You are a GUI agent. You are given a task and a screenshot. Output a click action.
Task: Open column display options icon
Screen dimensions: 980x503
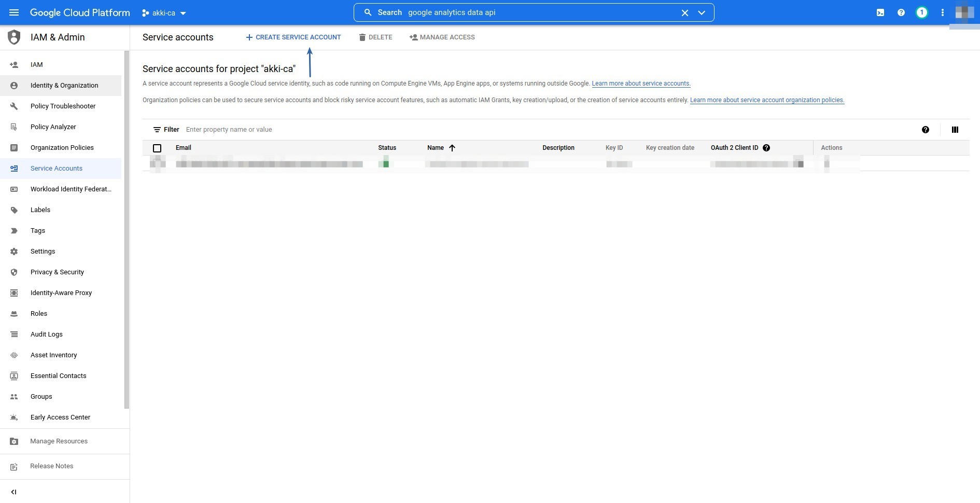(955, 130)
